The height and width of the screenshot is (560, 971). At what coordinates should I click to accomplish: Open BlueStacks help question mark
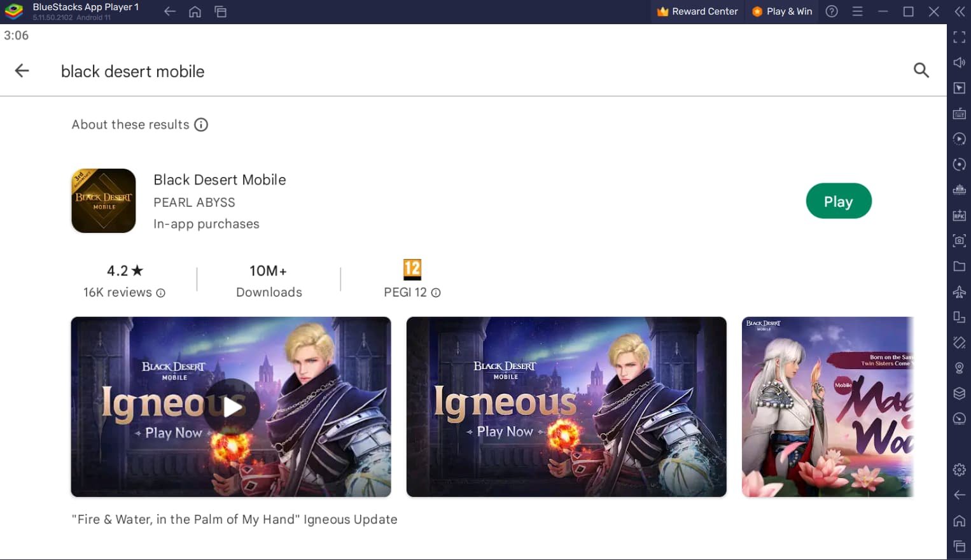pyautogui.click(x=831, y=11)
